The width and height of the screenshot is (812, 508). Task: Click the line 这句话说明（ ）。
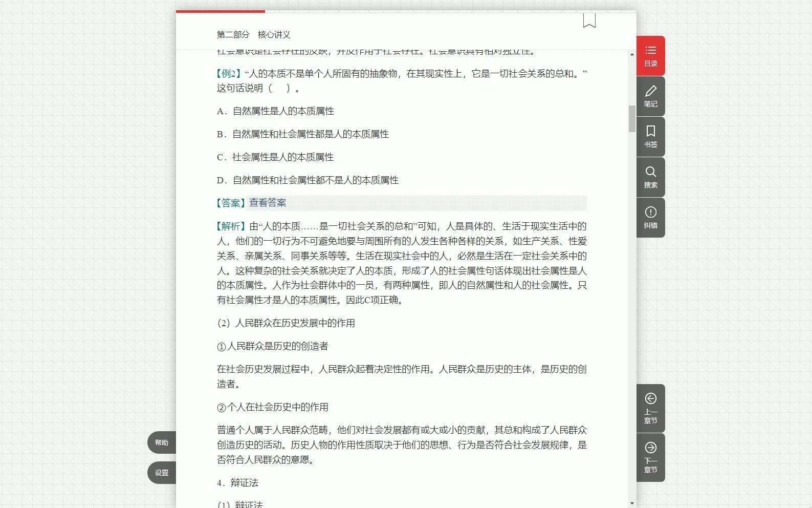(258, 88)
